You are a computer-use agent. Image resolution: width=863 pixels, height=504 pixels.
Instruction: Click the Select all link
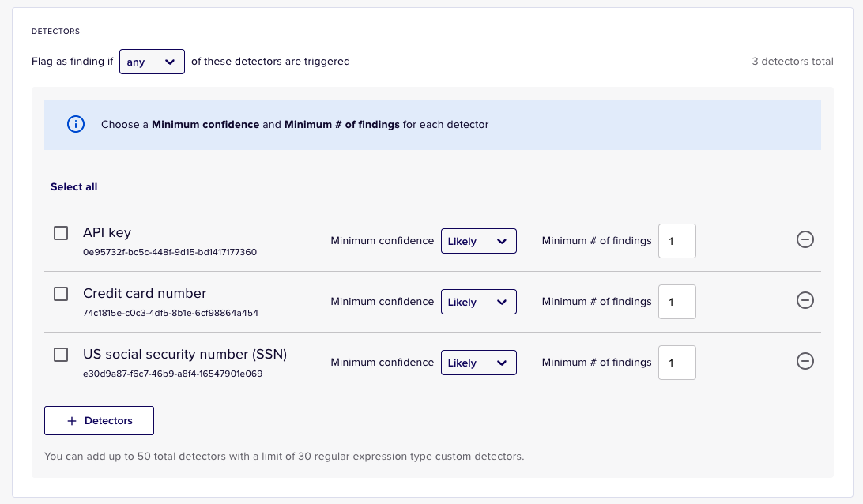coord(73,187)
